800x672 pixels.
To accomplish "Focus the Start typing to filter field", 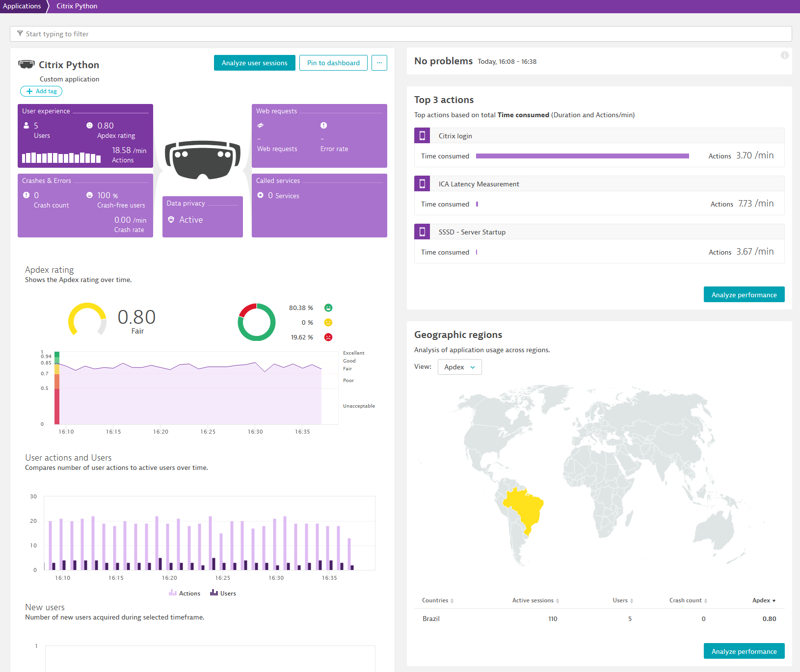I will (x=400, y=34).
